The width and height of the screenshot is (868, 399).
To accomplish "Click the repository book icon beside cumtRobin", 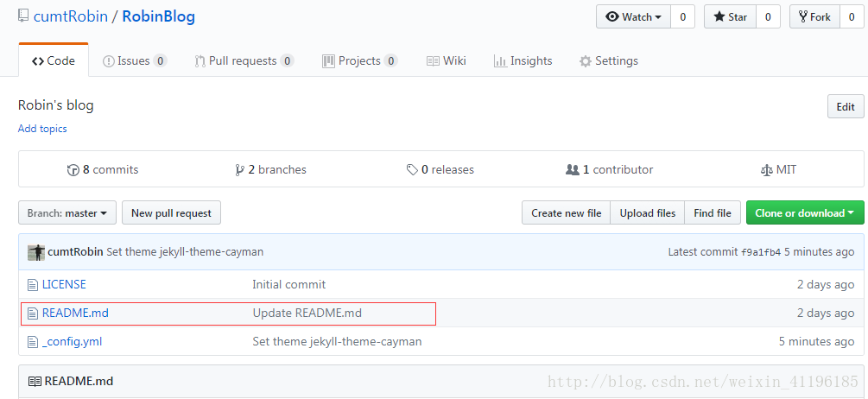I will click(x=23, y=16).
